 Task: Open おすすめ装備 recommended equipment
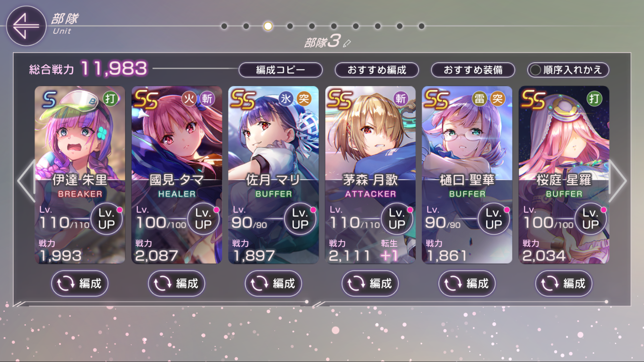[473, 70]
